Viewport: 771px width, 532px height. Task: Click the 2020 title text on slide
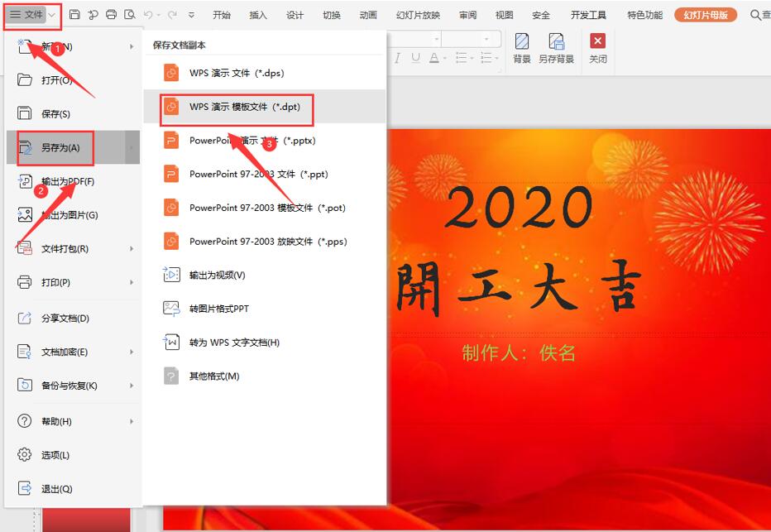[x=518, y=208]
